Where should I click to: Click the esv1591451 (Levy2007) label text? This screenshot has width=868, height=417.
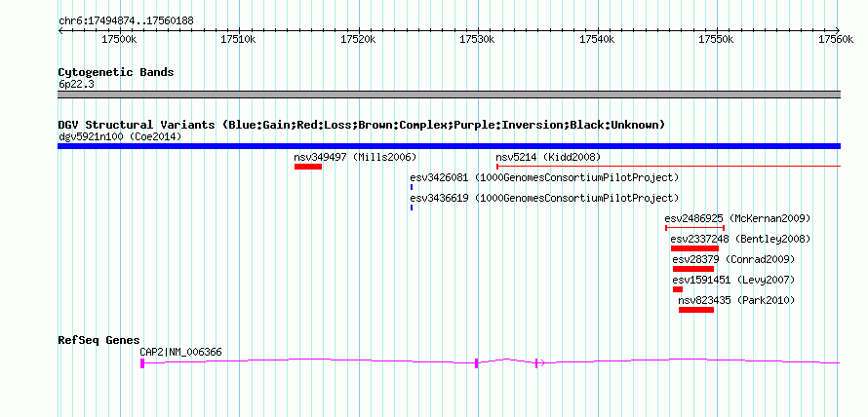tap(733, 280)
